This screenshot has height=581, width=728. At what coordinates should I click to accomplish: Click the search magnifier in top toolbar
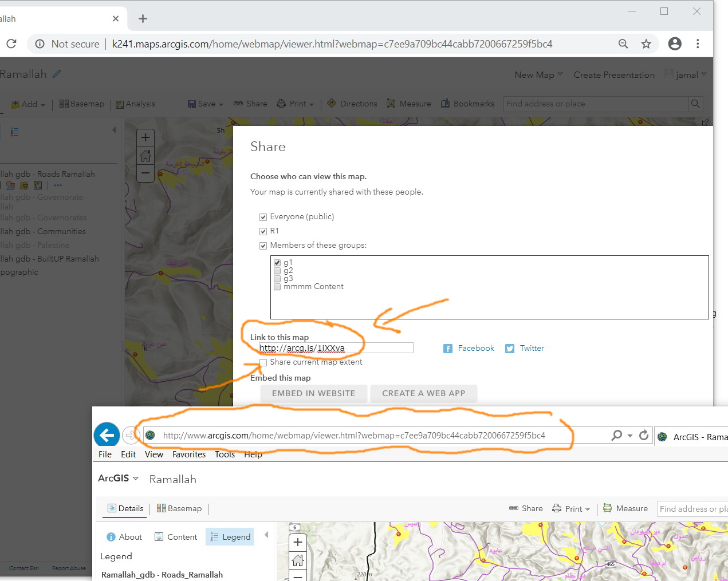click(695, 104)
